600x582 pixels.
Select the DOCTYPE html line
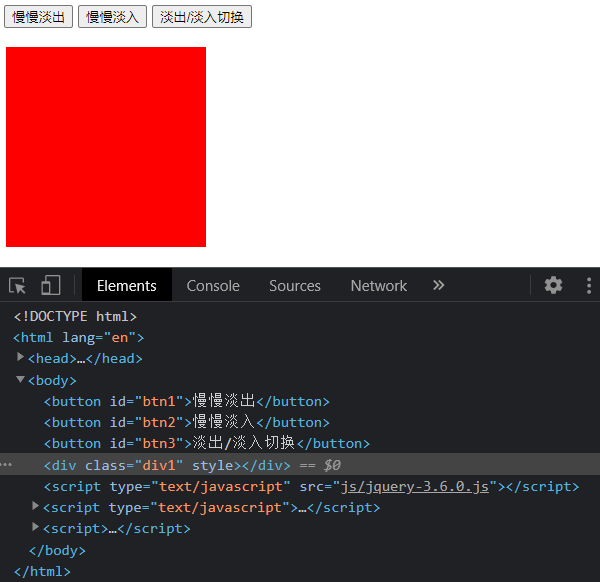point(75,316)
